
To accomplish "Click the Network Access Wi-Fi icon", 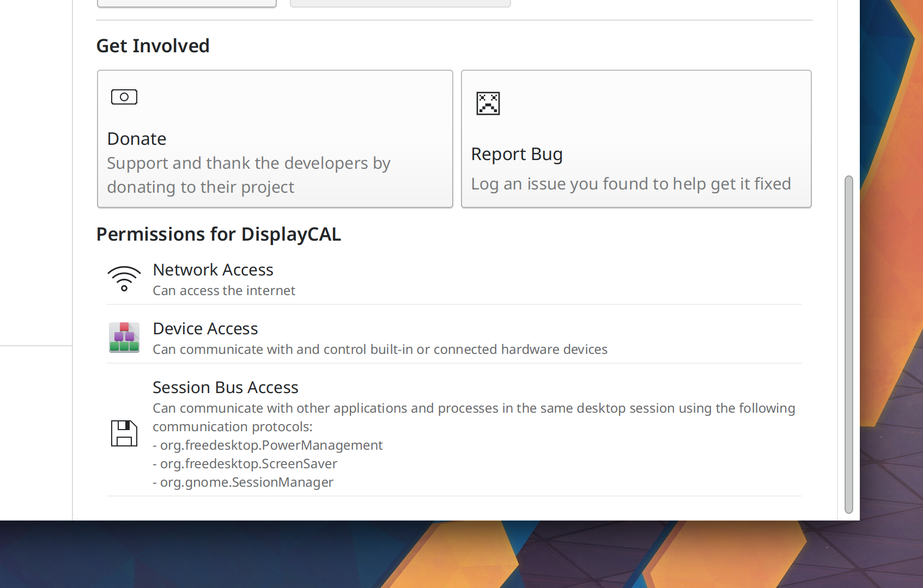I will (x=124, y=279).
